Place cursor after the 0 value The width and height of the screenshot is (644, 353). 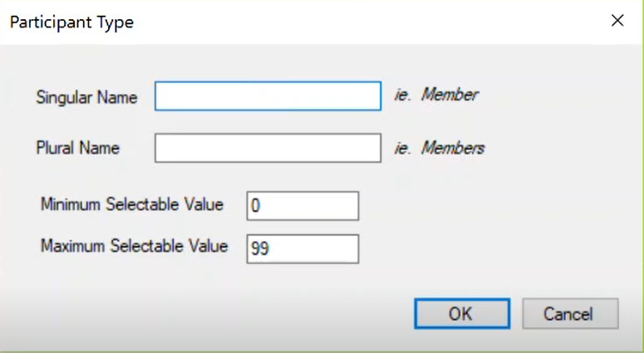pyautogui.click(x=261, y=206)
